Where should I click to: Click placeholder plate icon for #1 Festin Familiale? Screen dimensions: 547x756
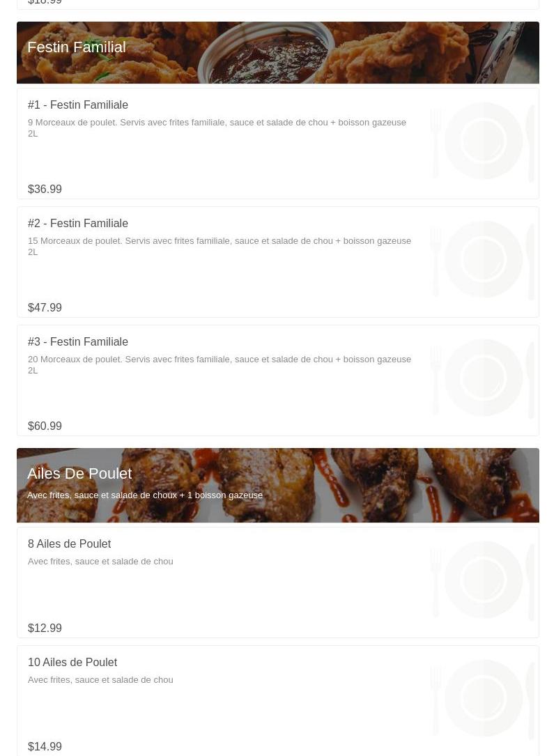[x=483, y=141]
